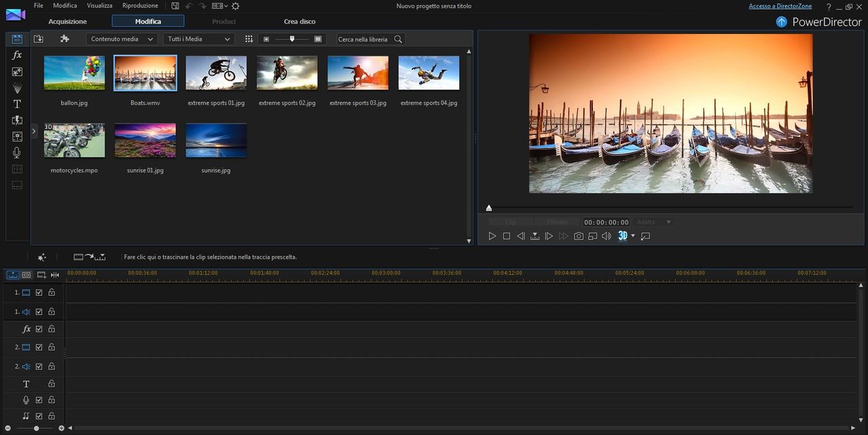Toggle the 3D preview mode button

(622, 236)
